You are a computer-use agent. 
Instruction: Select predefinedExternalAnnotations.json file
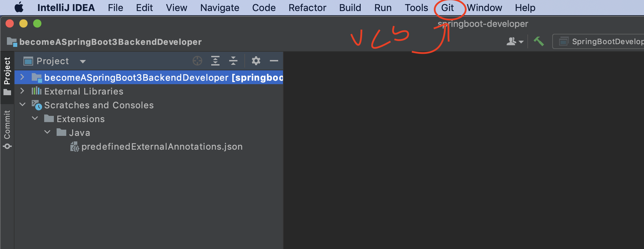point(162,147)
